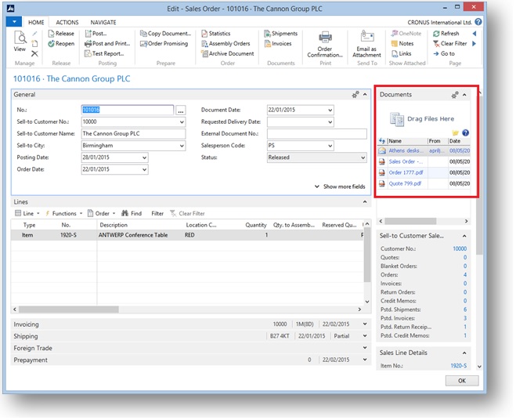Click the External Document No. field
This screenshot has height=420, width=516.
300,134
